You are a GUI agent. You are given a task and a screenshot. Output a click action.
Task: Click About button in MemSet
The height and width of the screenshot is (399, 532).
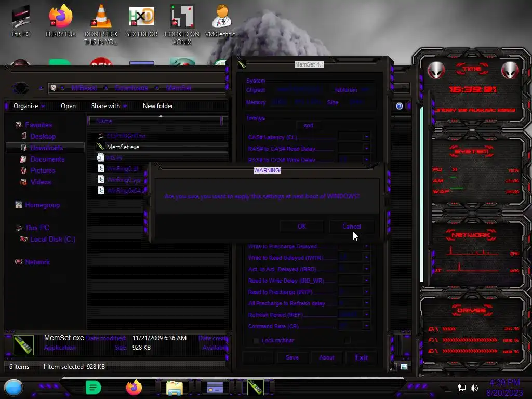click(x=326, y=357)
